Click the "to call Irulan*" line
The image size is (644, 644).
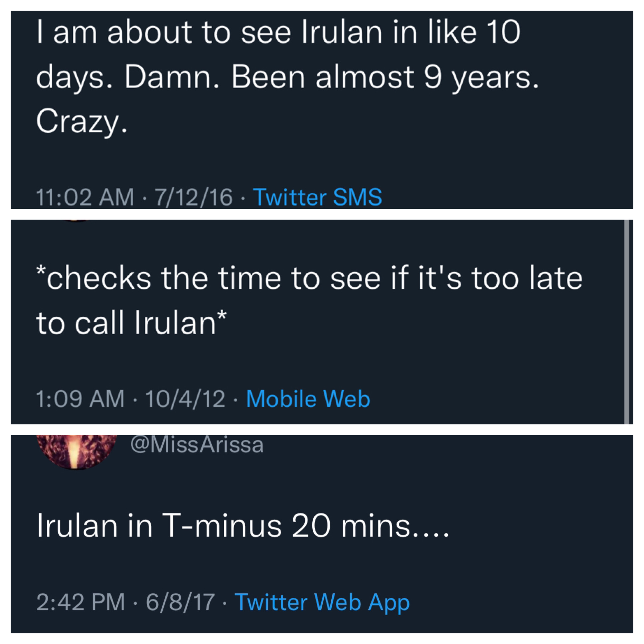point(131,323)
